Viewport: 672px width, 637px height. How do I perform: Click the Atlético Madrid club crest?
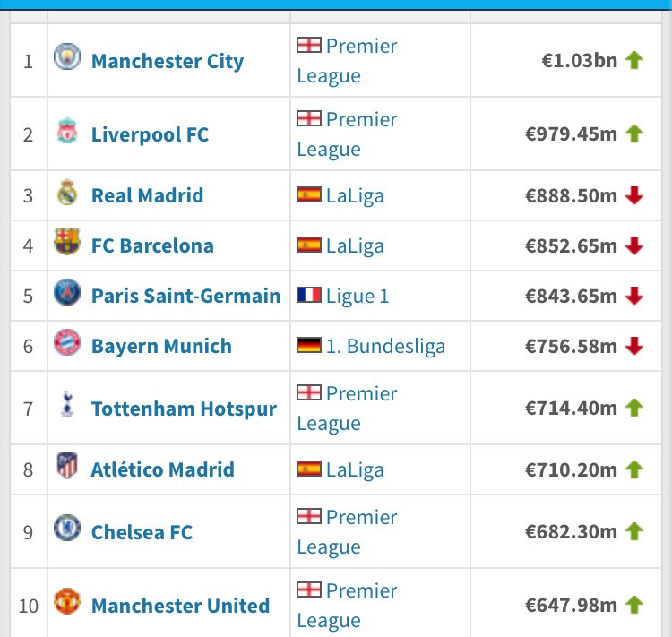(x=66, y=469)
